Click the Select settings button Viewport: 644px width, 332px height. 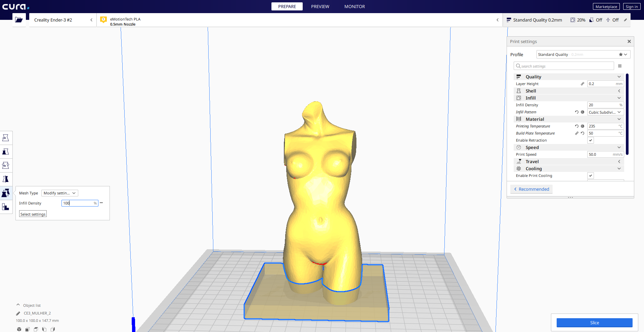[x=33, y=214]
